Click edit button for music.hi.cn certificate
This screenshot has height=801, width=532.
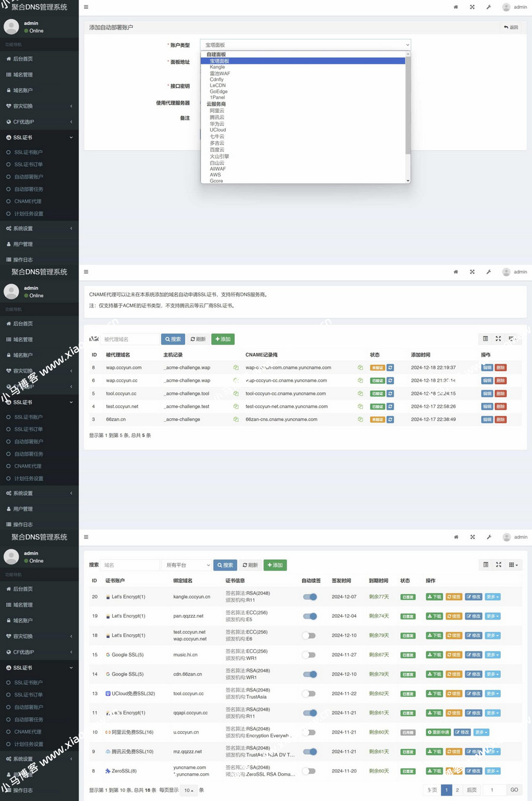coord(473,655)
